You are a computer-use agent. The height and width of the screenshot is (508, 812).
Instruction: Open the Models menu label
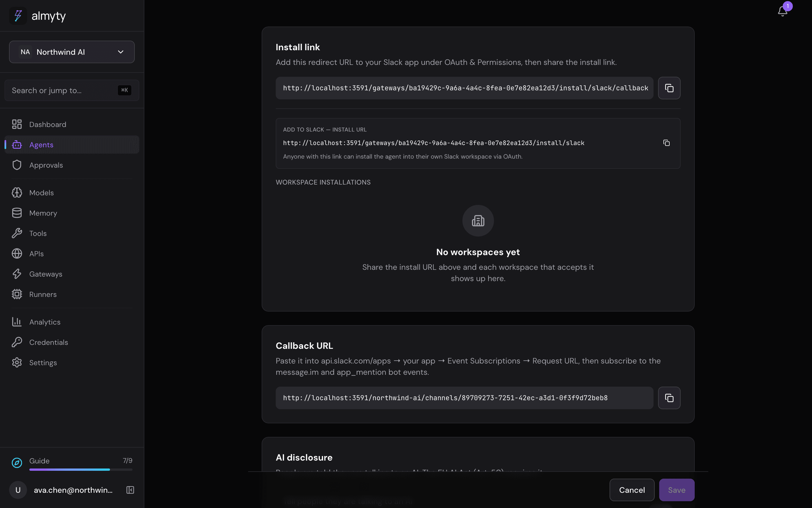pos(42,192)
